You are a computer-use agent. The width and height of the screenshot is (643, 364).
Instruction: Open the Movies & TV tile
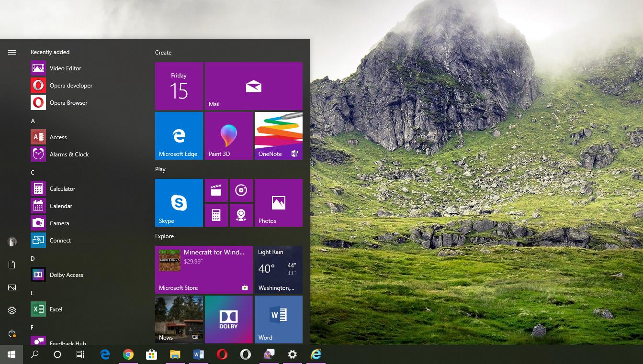(x=216, y=190)
